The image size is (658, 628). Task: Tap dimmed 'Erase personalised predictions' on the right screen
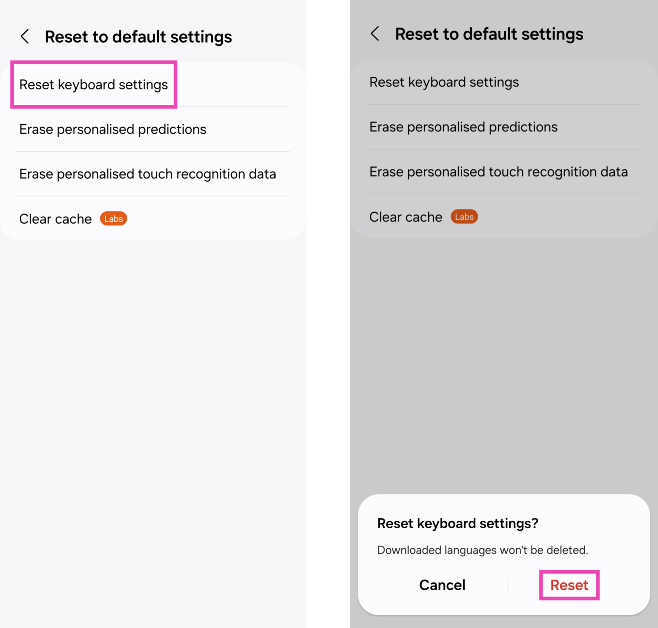[463, 127]
